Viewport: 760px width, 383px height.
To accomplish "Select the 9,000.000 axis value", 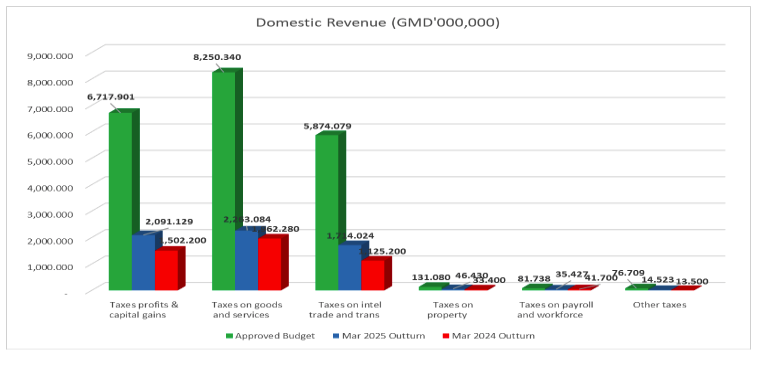I will pyautogui.click(x=50, y=56).
